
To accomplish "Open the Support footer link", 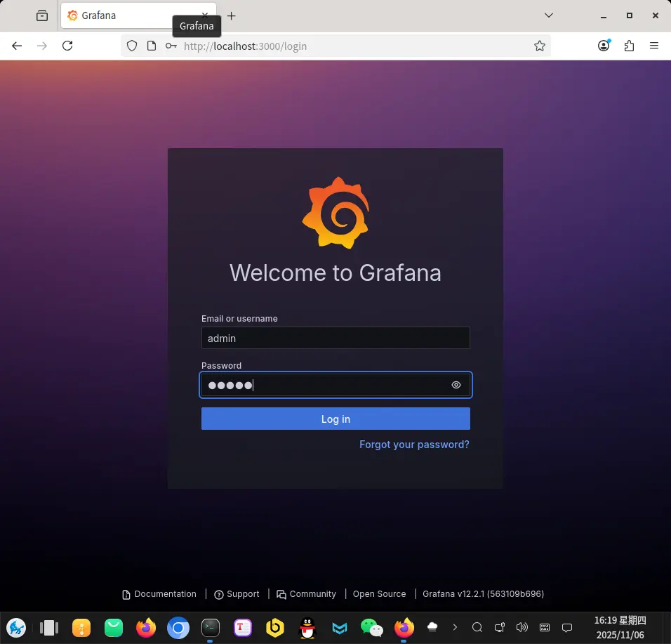I will pos(237,594).
